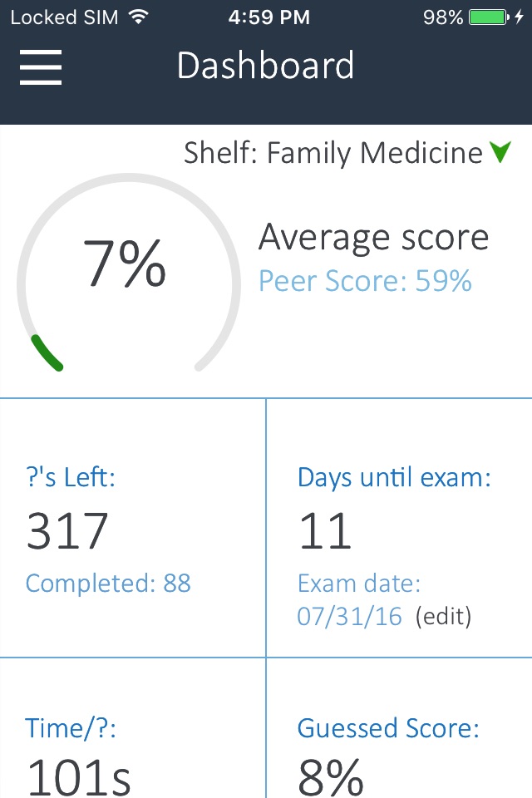
Task: Tap the Dashboard title
Action: click(266, 66)
